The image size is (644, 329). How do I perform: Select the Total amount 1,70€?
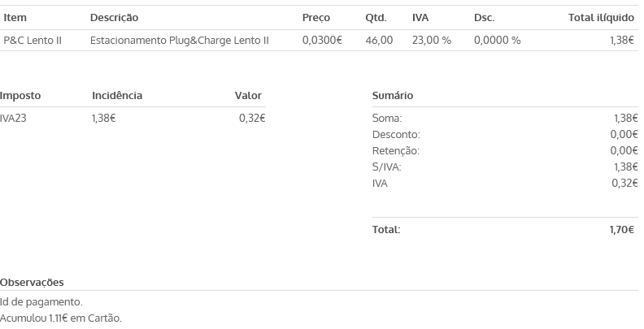click(622, 230)
